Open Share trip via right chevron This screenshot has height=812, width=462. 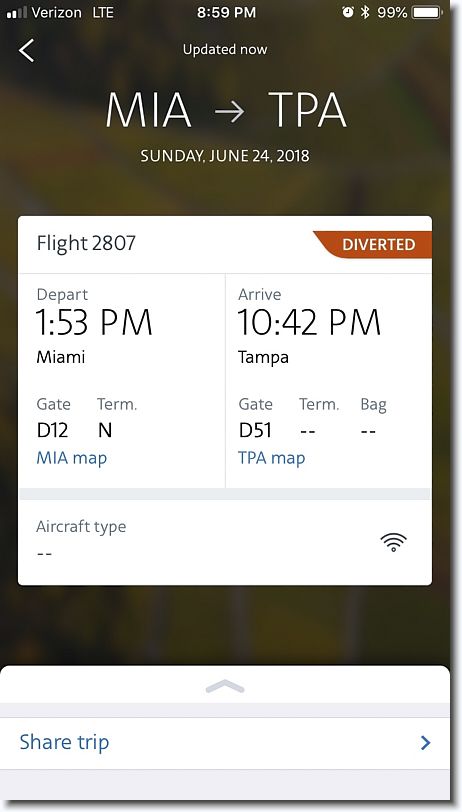(426, 743)
